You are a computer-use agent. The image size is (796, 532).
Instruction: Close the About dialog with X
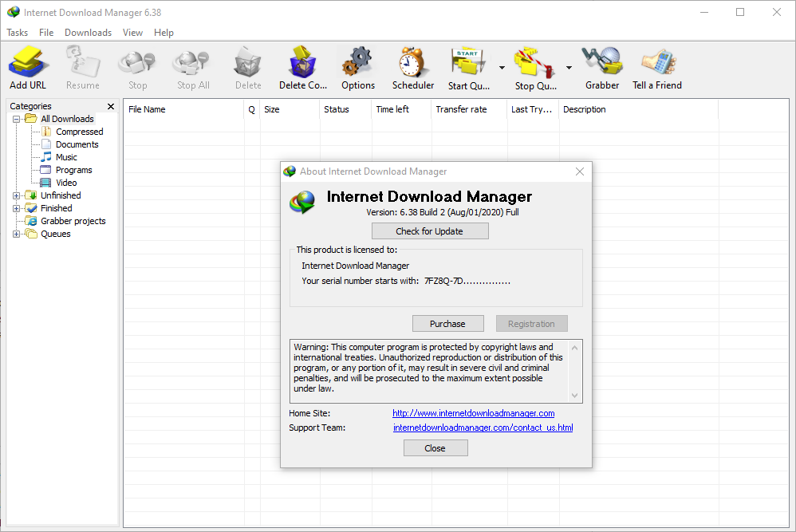coord(580,171)
